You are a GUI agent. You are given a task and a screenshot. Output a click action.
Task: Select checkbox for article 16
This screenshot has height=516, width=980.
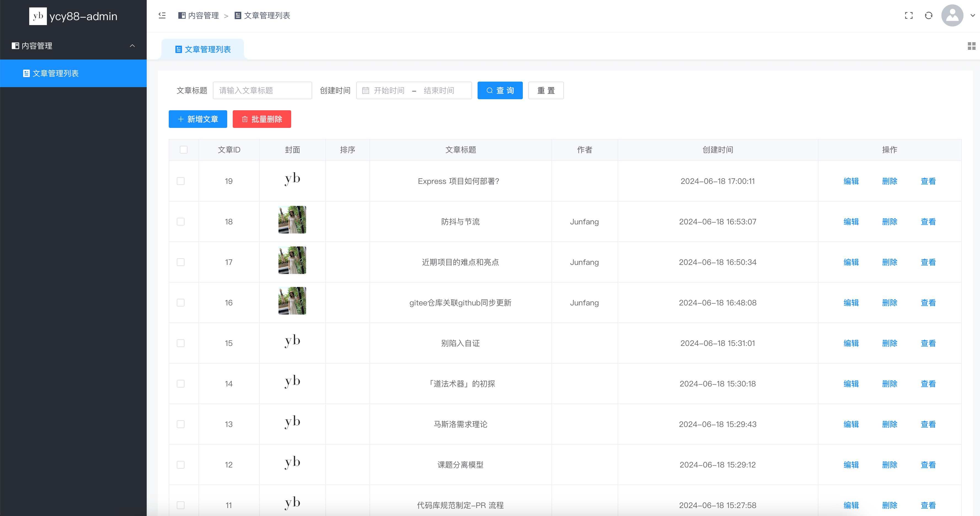pyautogui.click(x=181, y=303)
